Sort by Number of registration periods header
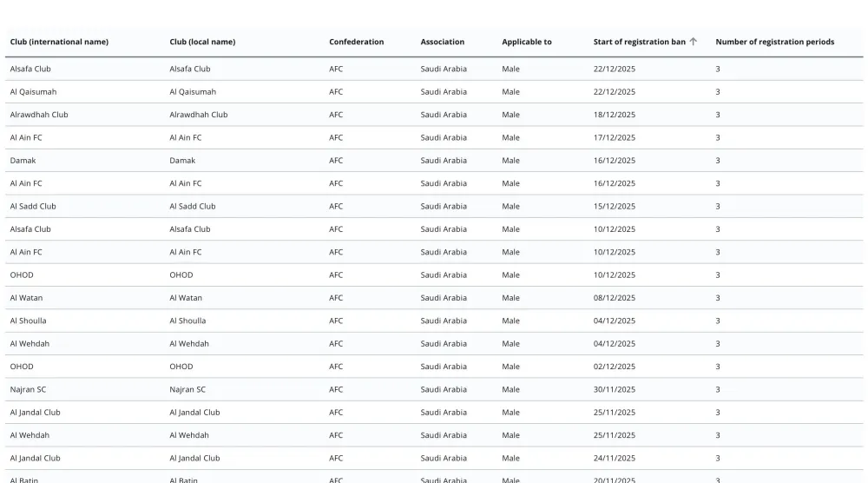Image resolution: width=868 pixels, height=483 pixels. 774,42
